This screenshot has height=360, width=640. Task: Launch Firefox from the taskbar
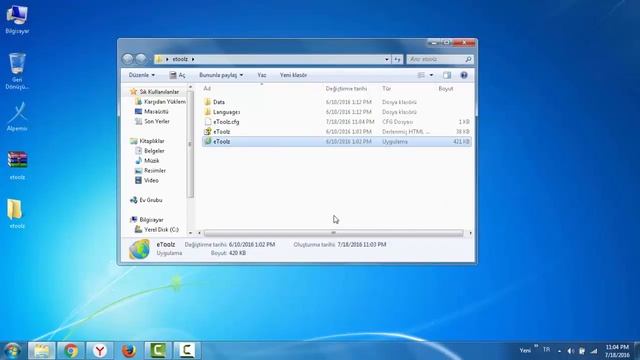click(129, 351)
